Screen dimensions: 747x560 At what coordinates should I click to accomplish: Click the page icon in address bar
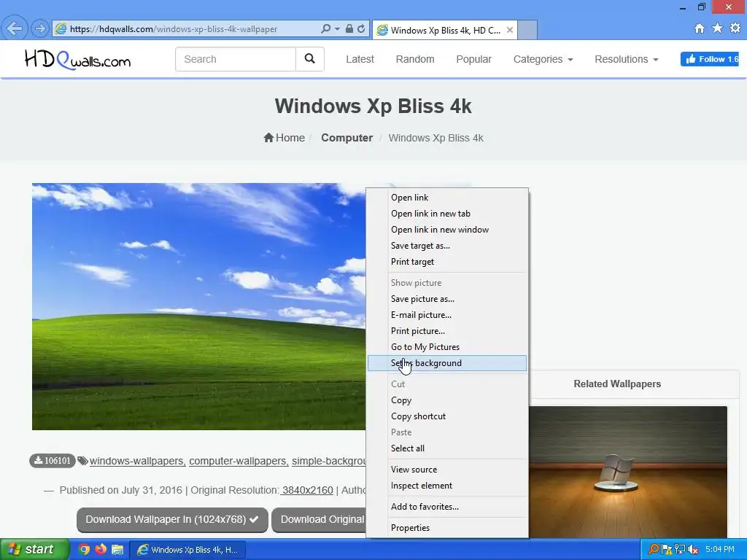pyautogui.click(x=61, y=29)
